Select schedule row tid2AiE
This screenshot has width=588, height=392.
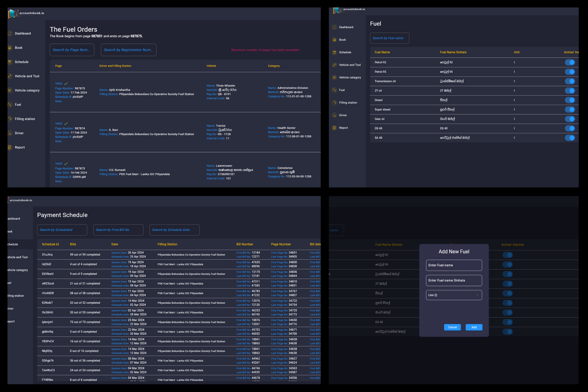click(179, 264)
